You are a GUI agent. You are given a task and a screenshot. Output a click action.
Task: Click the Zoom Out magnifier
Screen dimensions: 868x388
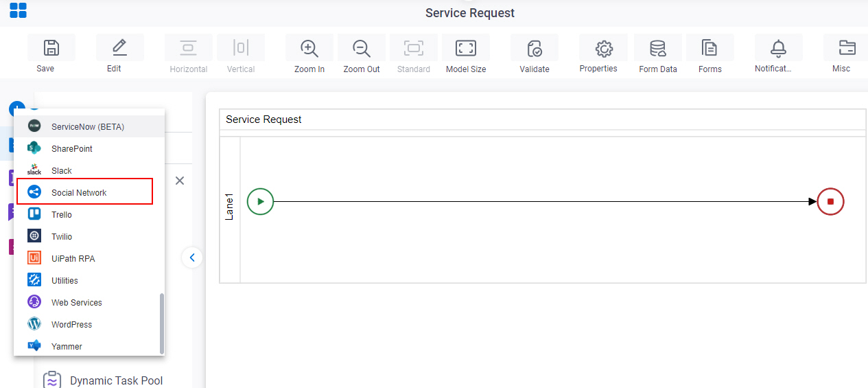362,48
